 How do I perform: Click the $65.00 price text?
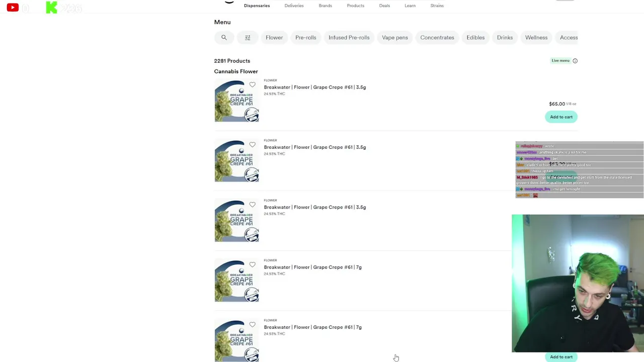(x=556, y=104)
